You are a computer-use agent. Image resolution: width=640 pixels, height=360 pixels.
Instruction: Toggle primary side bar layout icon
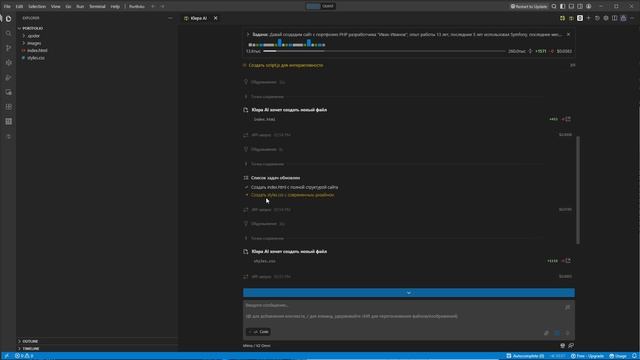click(x=562, y=6)
